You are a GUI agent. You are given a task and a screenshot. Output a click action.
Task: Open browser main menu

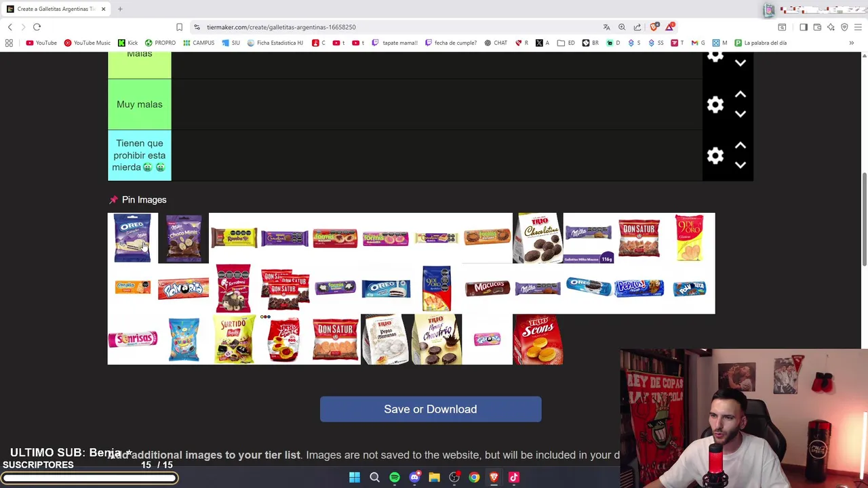858,27
